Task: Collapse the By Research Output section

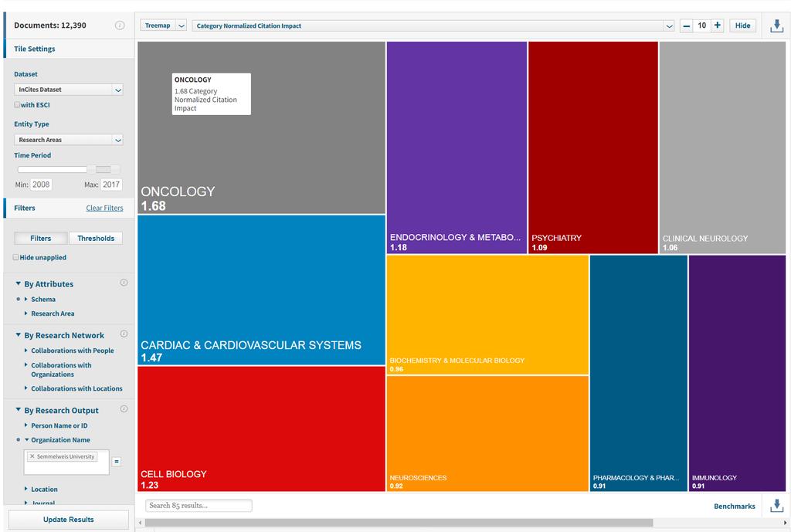Action: pos(19,410)
